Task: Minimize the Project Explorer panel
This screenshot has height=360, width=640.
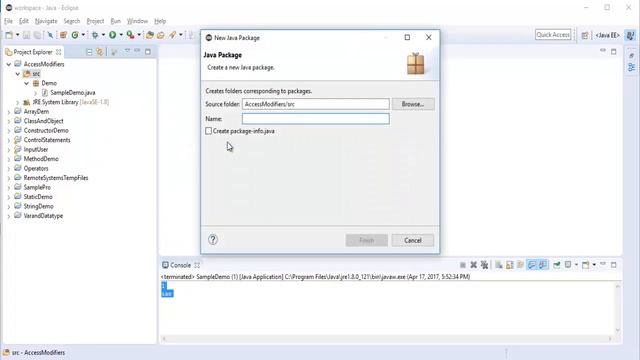Action: tap(138, 51)
